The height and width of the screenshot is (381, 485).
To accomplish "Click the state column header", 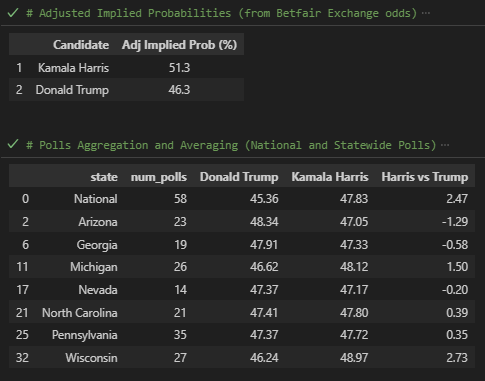I will coord(104,177).
